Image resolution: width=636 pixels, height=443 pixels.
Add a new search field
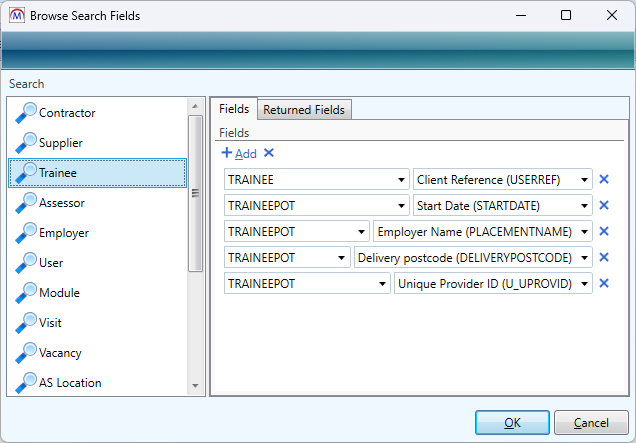tap(239, 153)
